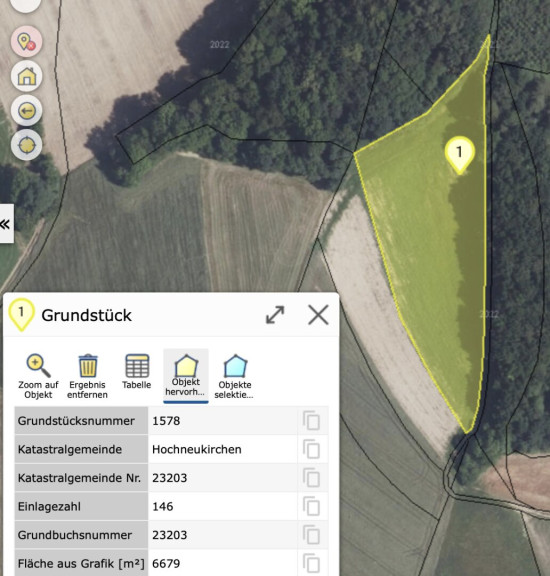Expand the Grundstück panel to full size
This screenshot has width=550, height=576.
tap(275, 315)
